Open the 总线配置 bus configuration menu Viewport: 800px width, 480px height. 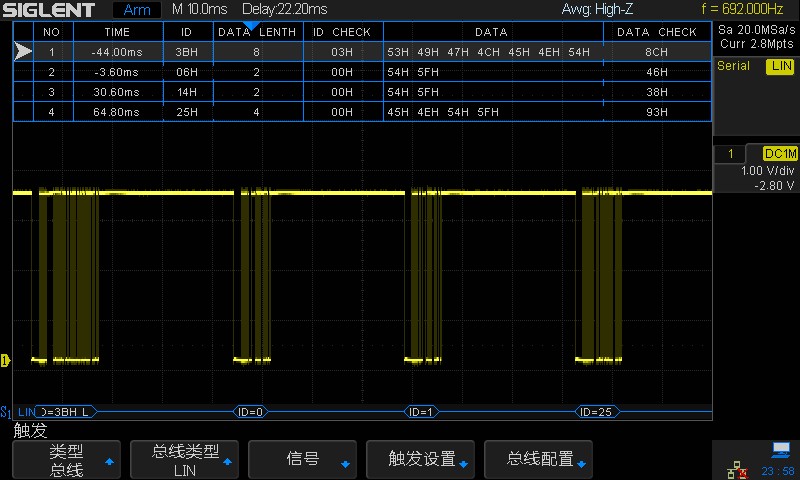(x=539, y=460)
